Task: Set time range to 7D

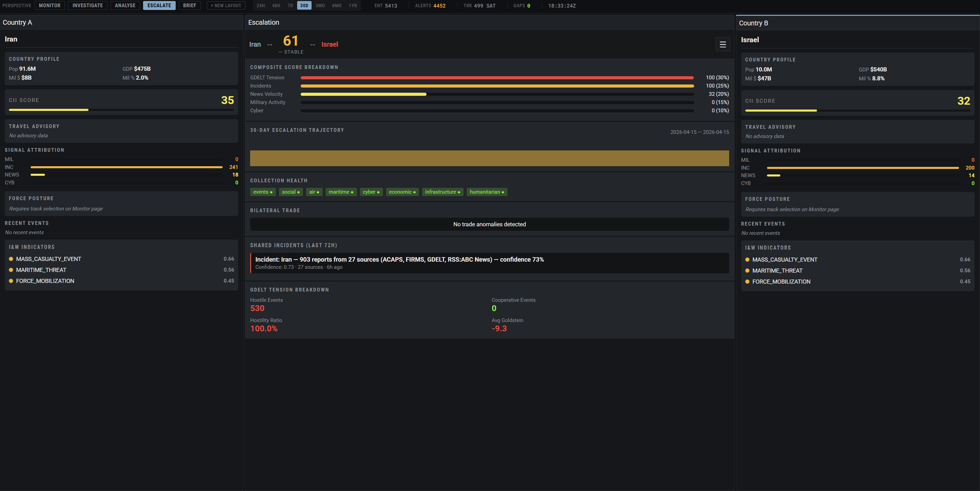Action: click(x=290, y=5)
